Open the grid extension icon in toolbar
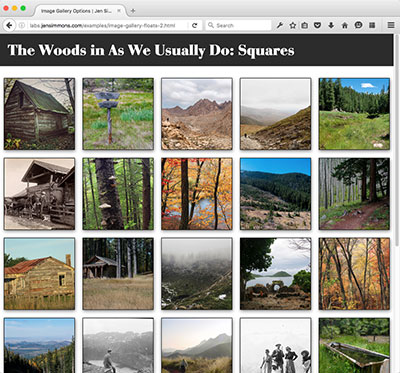 [372, 25]
